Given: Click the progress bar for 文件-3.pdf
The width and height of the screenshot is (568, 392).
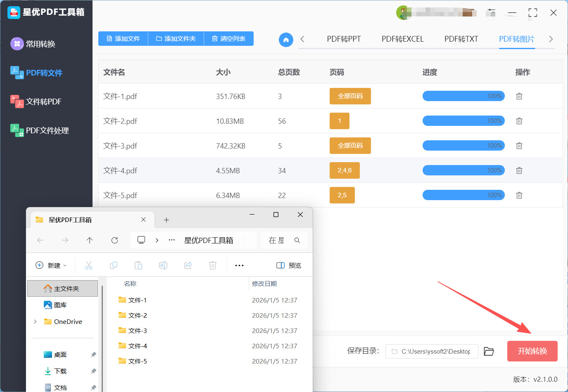Looking at the screenshot, I should 463,146.
